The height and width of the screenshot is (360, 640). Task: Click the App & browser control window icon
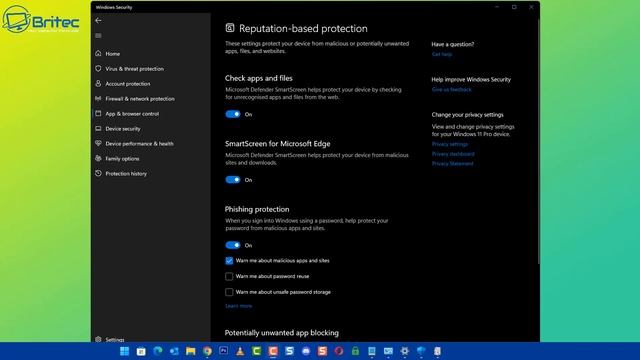pos(98,113)
